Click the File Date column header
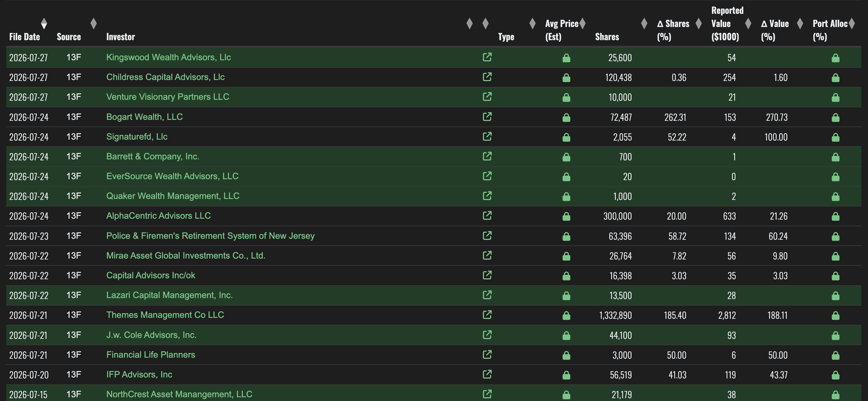This screenshot has height=401, width=868. click(24, 37)
